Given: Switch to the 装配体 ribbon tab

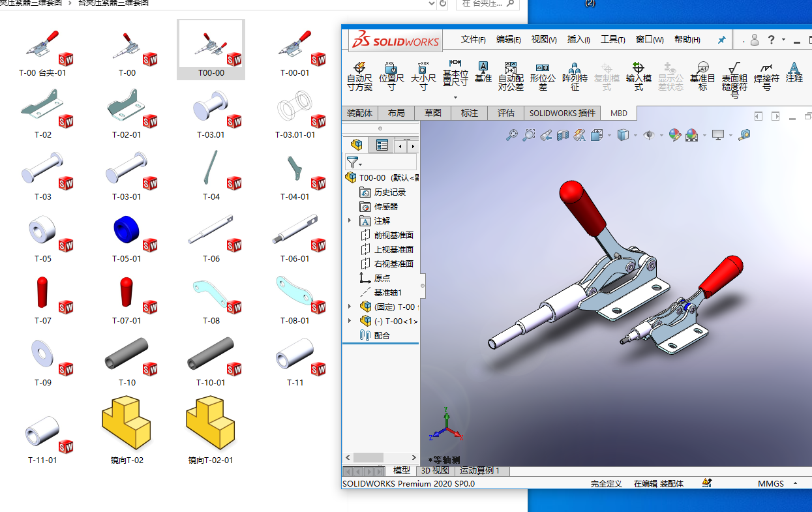Looking at the screenshot, I should pyautogui.click(x=359, y=113).
